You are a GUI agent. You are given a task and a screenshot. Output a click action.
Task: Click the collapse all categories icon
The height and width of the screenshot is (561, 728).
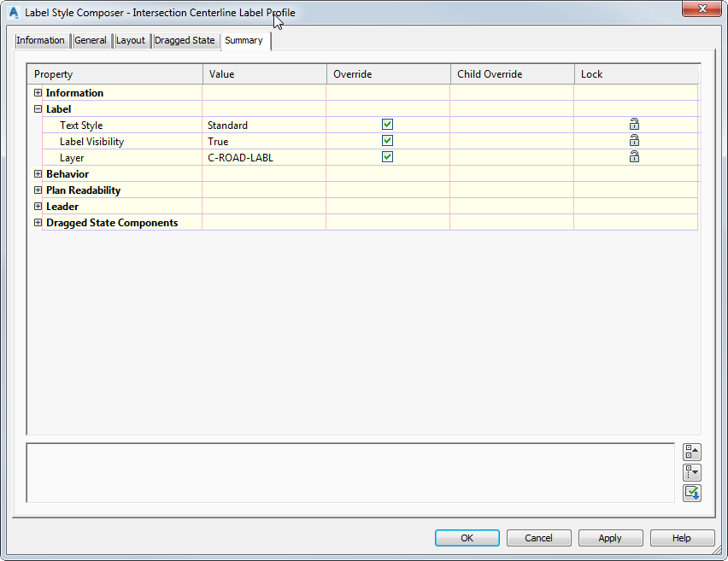tap(692, 452)
